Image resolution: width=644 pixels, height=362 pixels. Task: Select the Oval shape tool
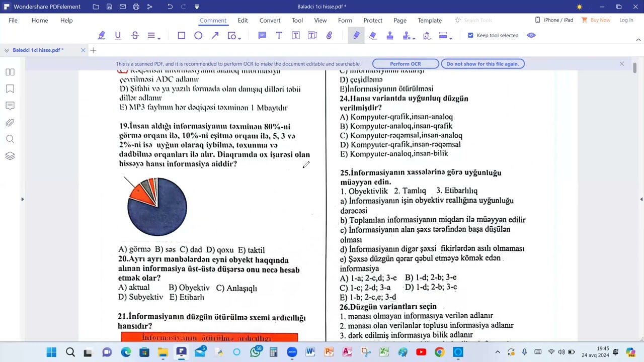coord(198,35)
